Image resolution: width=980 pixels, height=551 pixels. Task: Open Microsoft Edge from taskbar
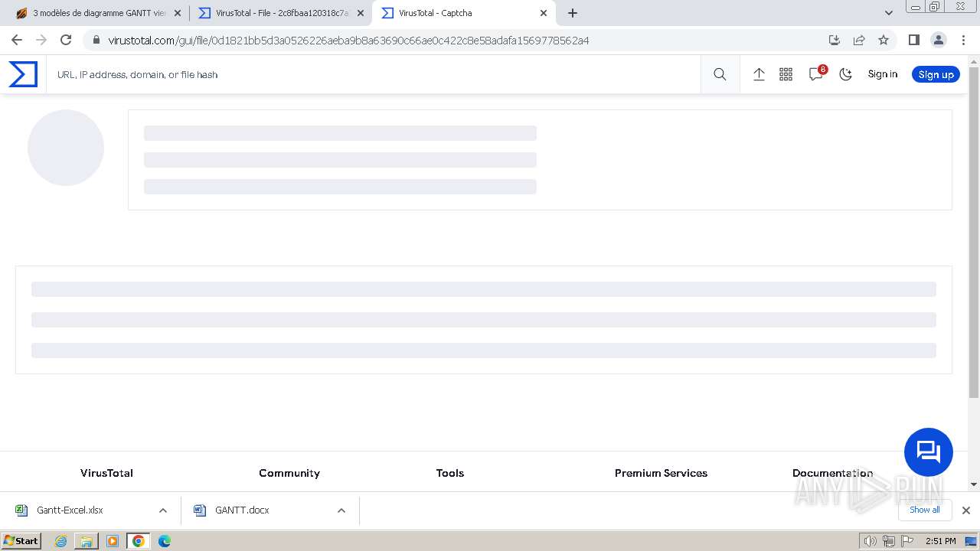[165, 541]
